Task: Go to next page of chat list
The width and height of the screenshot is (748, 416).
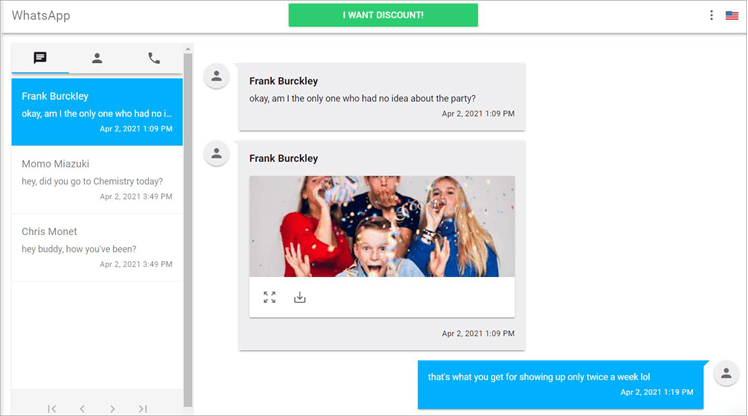Action: [112, 408]
